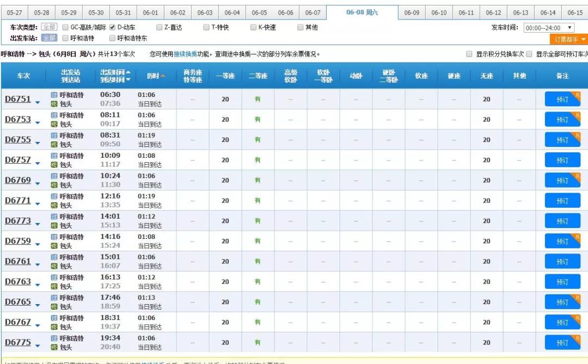Viewport: 588px width, 364px height.
Task: Click the start-station icon in D6753's row
Action: [x=55, y=116]
